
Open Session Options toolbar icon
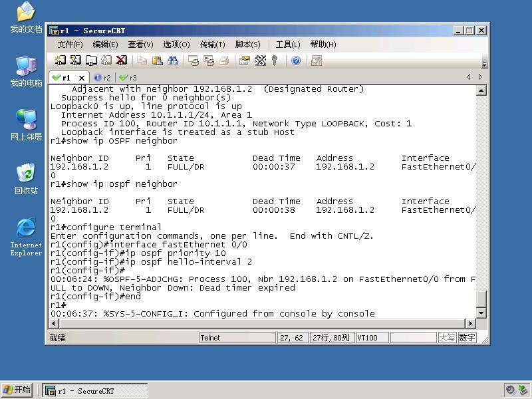tap(244, 61)
